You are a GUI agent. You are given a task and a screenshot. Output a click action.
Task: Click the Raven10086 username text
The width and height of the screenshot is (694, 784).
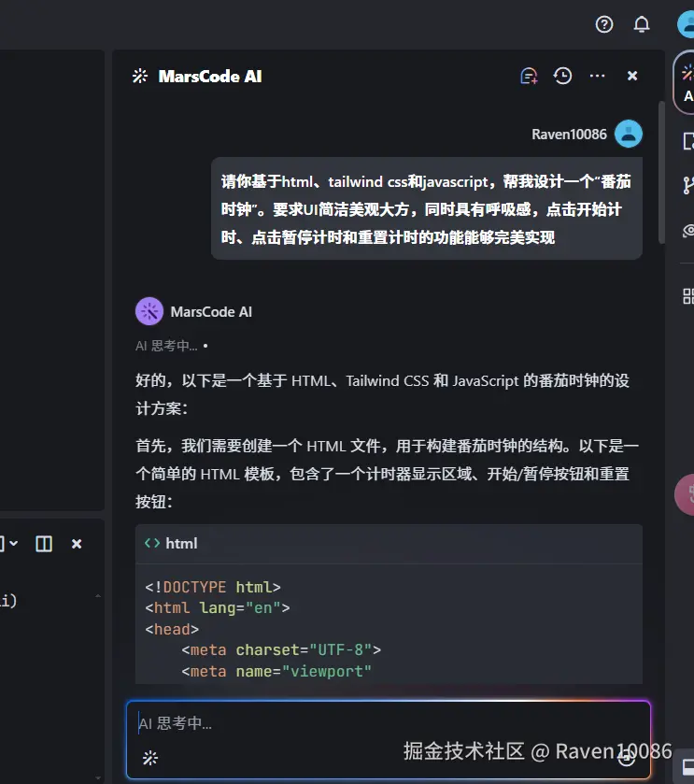click(569, 135)
